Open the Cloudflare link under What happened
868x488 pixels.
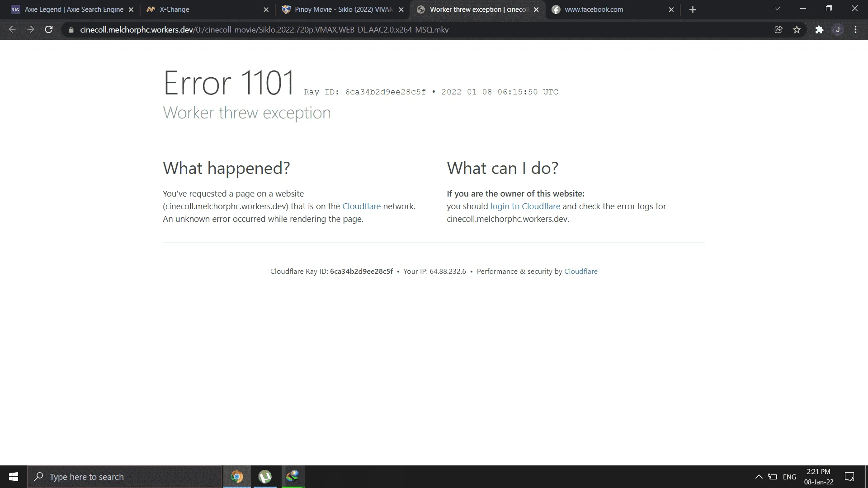(x=361, y=206)
